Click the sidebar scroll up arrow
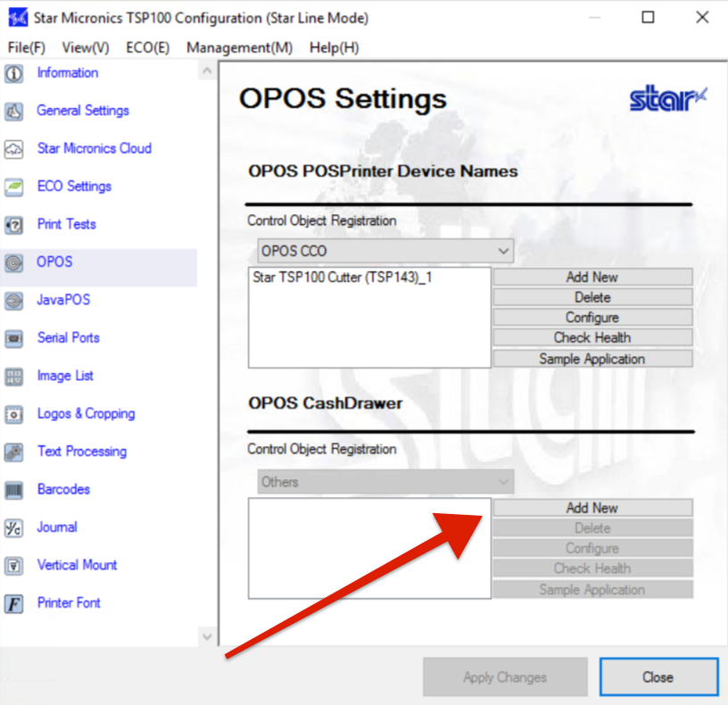The image size is (728, 705). tap(207, 71)
